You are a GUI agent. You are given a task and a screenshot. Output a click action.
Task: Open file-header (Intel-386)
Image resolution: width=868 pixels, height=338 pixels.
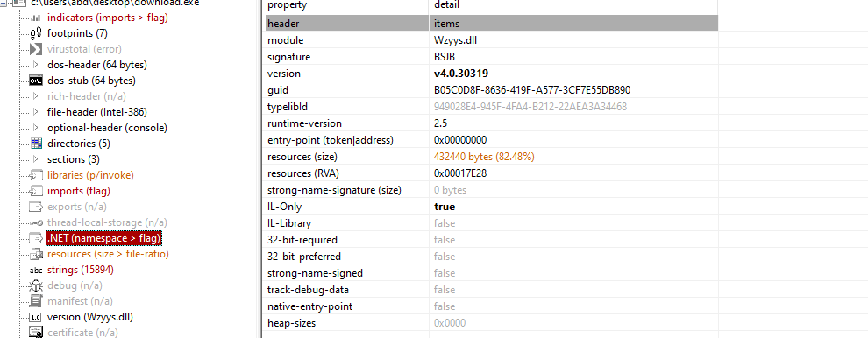[x=96, y=112]
